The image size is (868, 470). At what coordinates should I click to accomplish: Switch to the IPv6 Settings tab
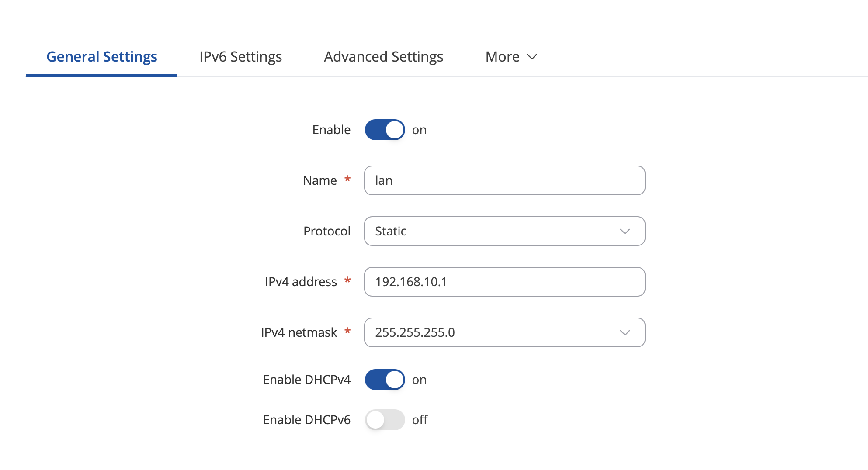(x=240, y=57)
